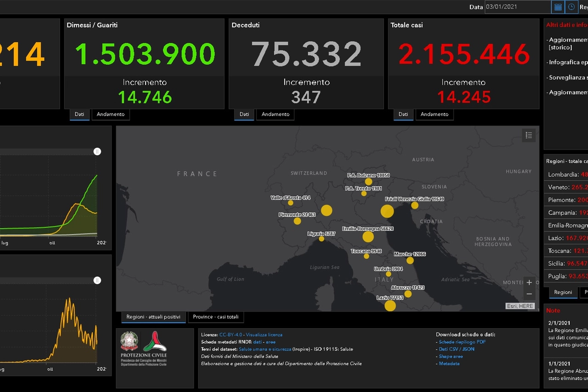Select the P.A. Bolzano 10850 map marker
This screenshot has width=588, height=392.
(x=368, y=182)
